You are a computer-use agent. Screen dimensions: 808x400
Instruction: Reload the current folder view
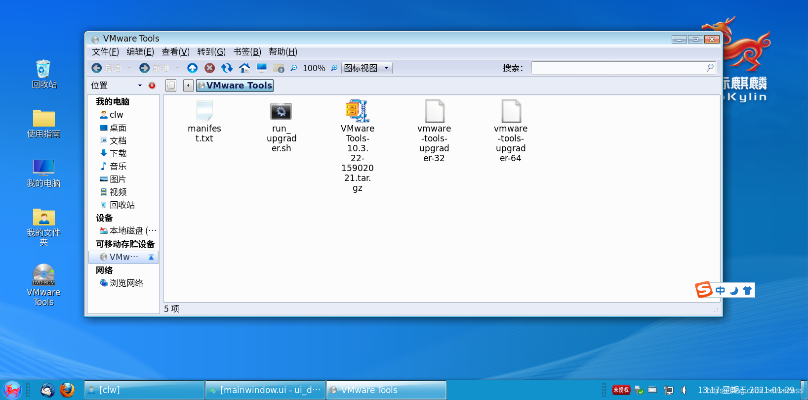click(227, 68)
